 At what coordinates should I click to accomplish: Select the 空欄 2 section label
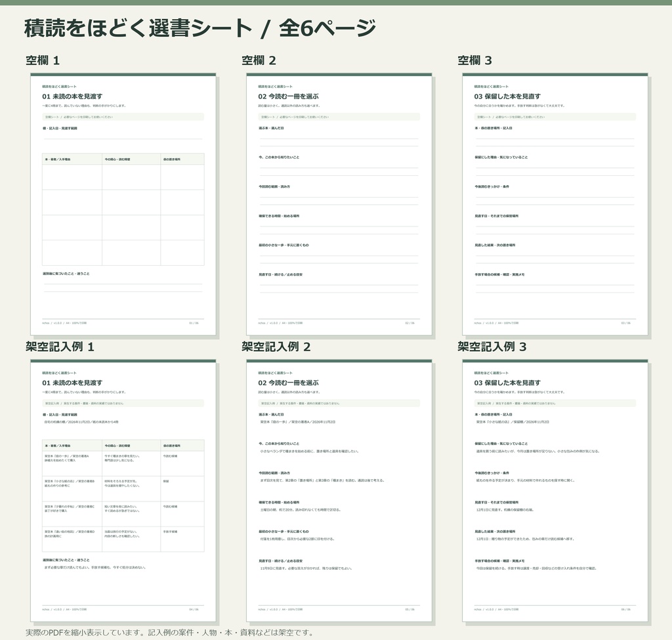coord(259,60)
